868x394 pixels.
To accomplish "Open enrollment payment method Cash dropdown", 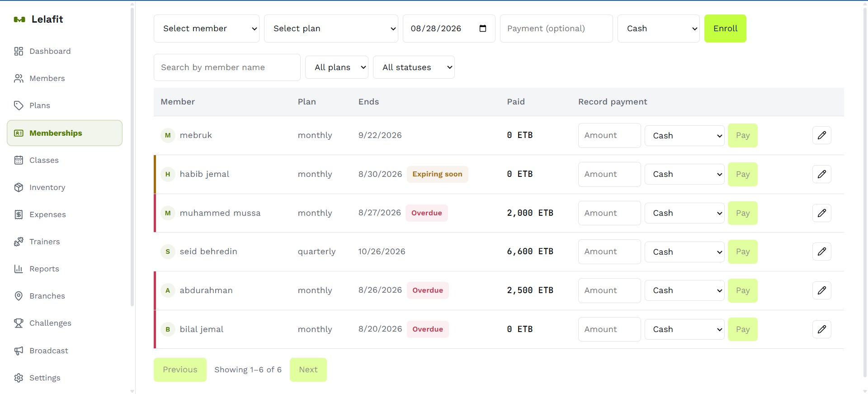I will coord(659,28).
